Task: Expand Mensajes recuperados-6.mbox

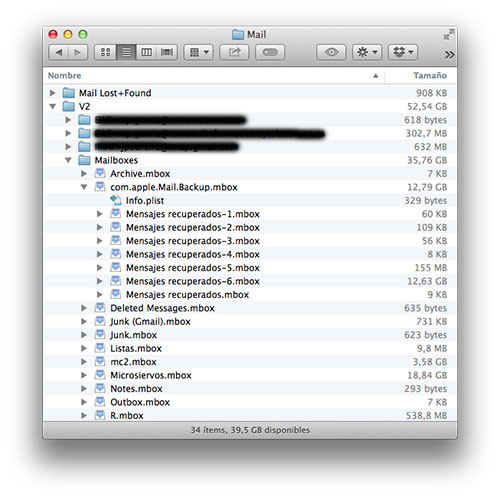Action: pos(99,281)
